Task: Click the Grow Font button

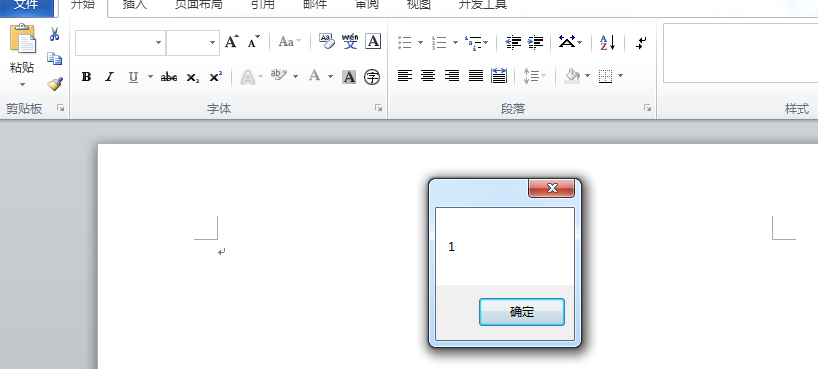Action: [x=232, y=42]
